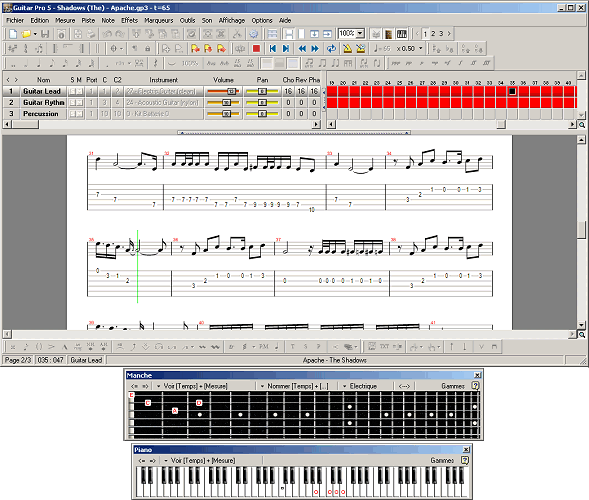Create a new file with the blank page icon
The height and width of the screenshot is (500, 589).
pyautogui.click(x=13, y=34)
